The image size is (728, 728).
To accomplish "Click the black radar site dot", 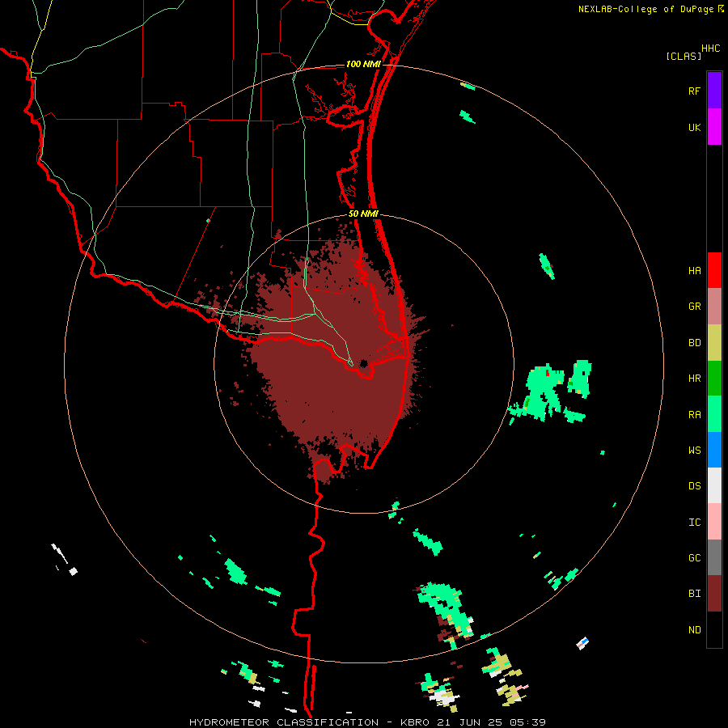I will (x=363, y=363).
